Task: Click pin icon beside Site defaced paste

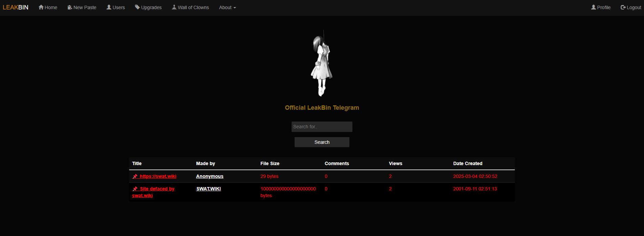Action: click(x=135, y=189)
